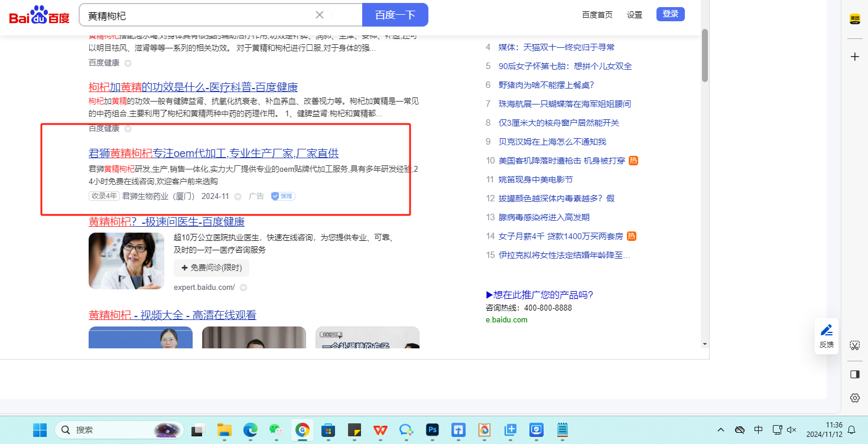Expand dropdown next to 广告 label

click(238, 197)
